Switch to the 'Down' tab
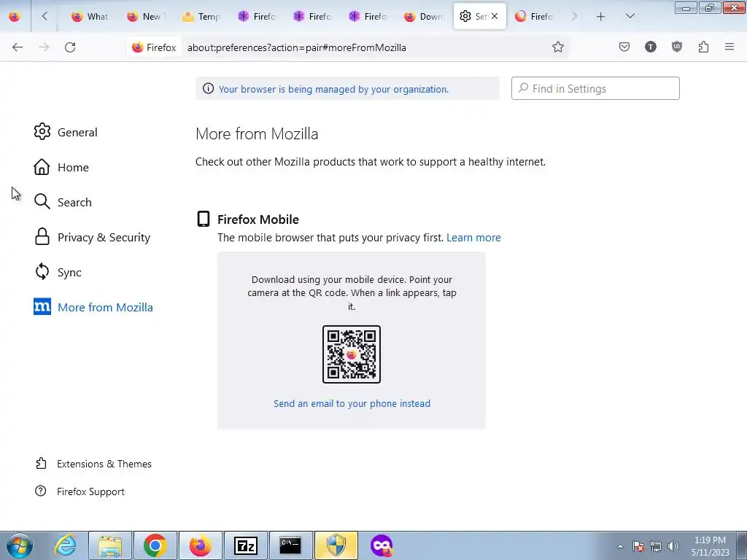The width and height of the screenshot is (747, 560). click(x=422, y=16)
